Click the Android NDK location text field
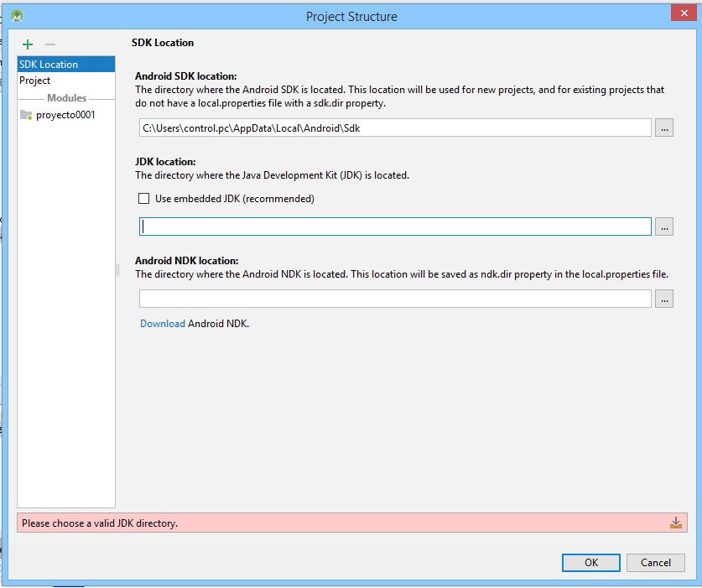Screen dimensions: 702x588 click(394, 299)
